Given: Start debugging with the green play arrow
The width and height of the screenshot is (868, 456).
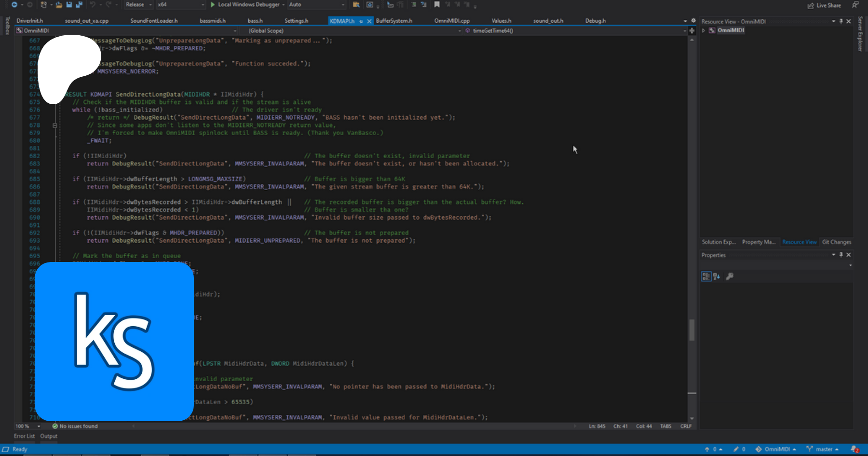Looking at the screenshot, I should (213, 5).
